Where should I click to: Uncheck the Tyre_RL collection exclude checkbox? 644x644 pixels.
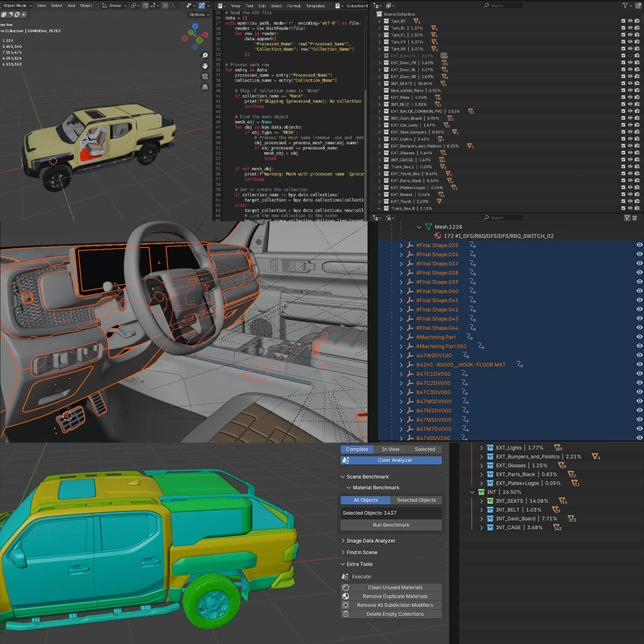pos(623,28)
